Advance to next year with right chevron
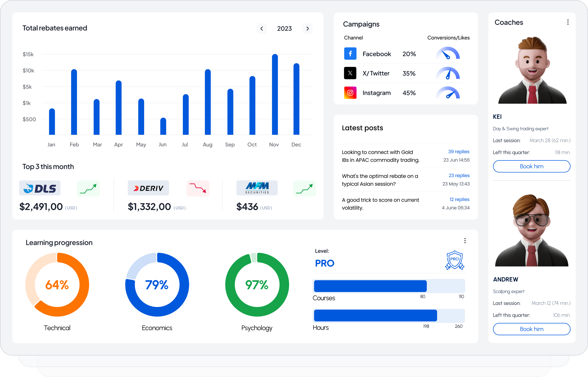The width and height of the screenshot is (588, 377). pos(307,29)
